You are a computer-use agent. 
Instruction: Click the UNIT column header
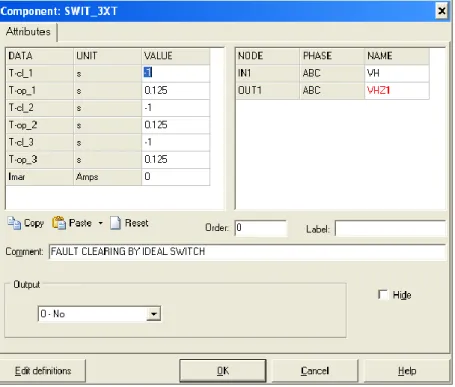[x=108, y=56]
